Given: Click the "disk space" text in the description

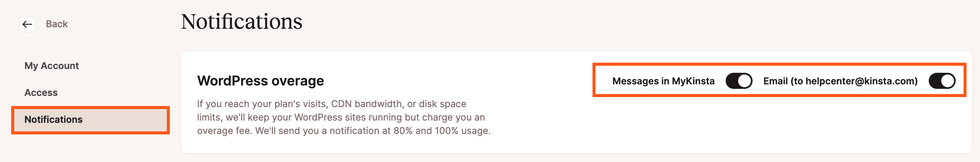Looking at the screenshot, I should (x=442, y=104).
